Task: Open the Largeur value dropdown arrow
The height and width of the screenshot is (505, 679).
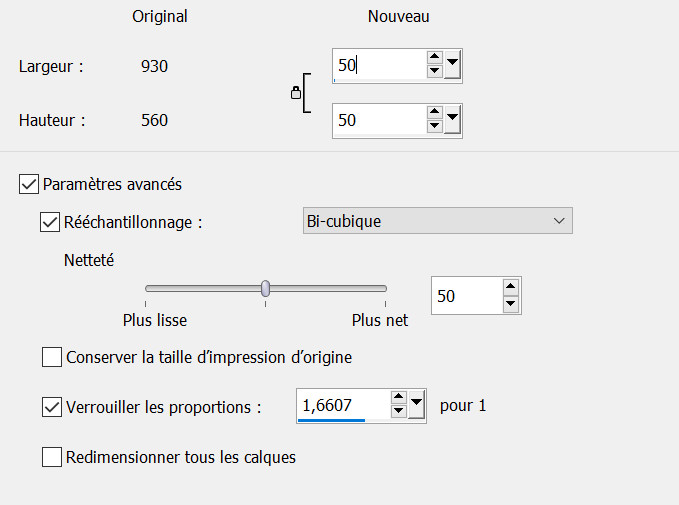Action: click(452, 65)
